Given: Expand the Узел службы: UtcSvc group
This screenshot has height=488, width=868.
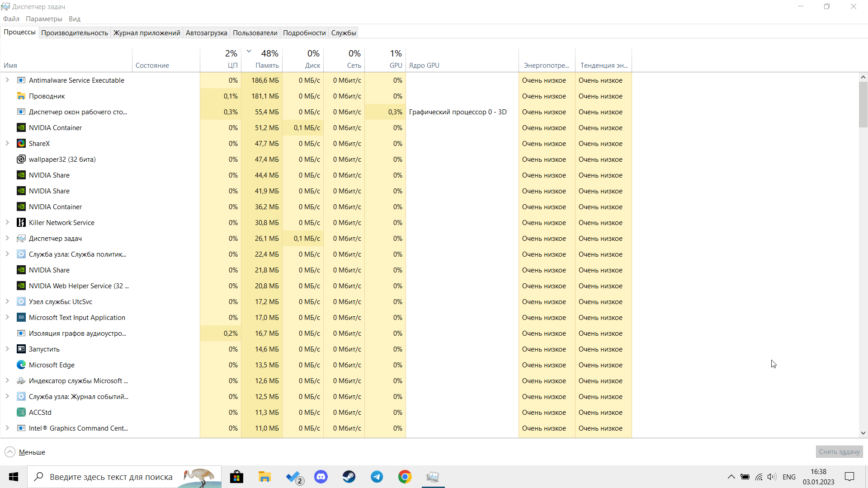Looking at the screenshot, I should pos(7,301).
